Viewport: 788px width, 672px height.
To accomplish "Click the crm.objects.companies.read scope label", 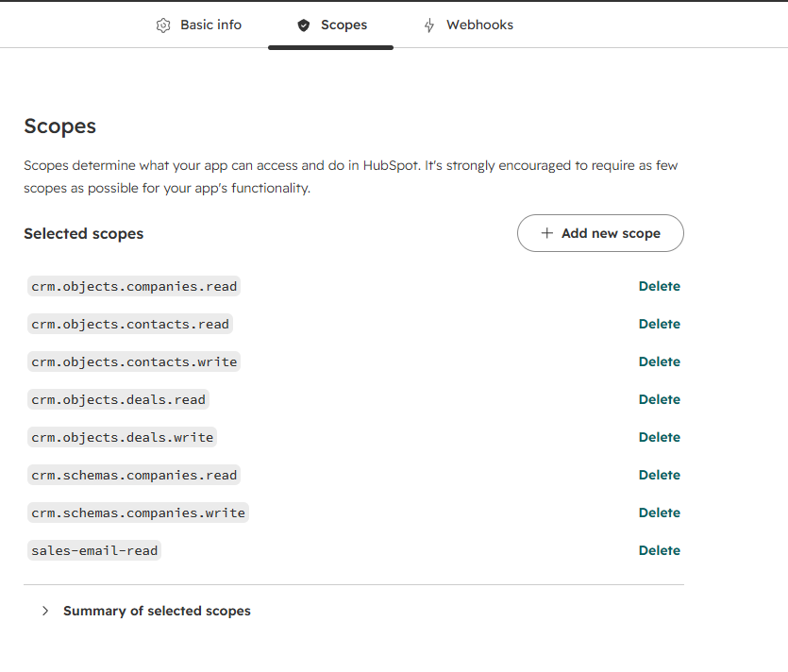I will pos(134,286).
